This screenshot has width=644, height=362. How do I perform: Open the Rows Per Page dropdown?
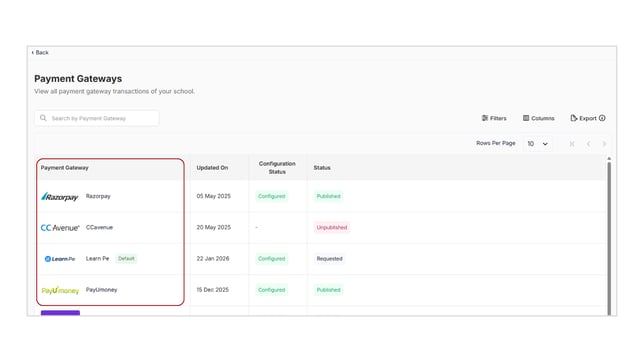(538, 144)
